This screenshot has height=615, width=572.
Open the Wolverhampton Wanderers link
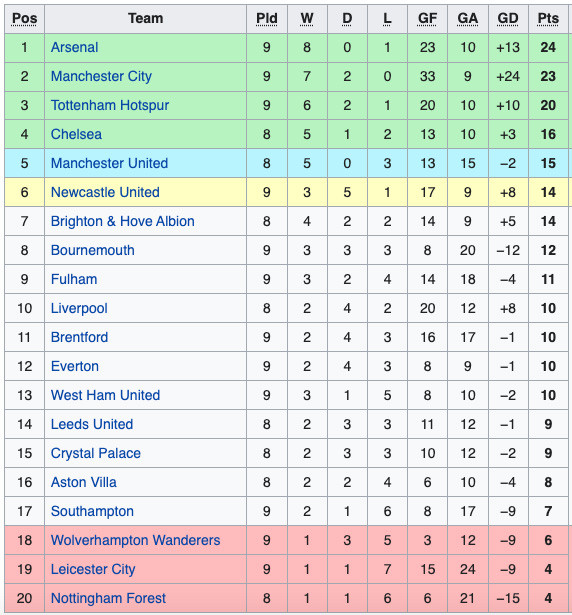tap(135, 540)
